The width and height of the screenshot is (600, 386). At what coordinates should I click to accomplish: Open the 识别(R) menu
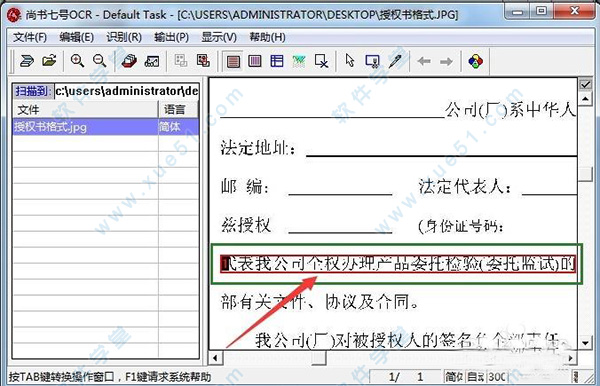tap(124, 37)
